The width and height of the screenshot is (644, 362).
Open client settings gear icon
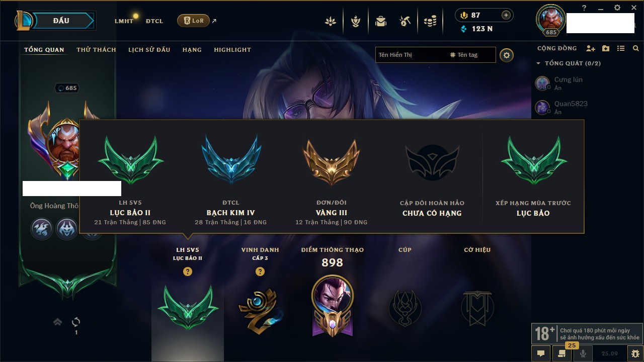[617, 8]
